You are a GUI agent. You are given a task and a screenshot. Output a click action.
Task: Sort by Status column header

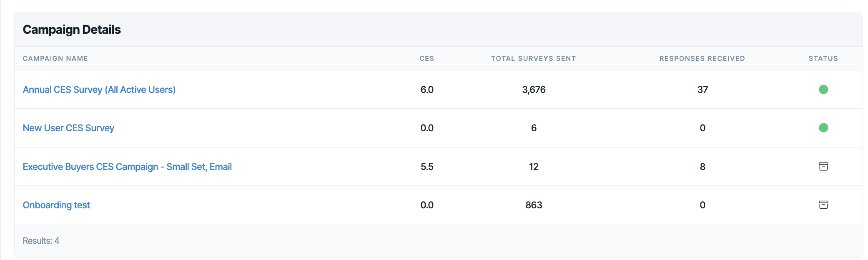pyautogui.click(x=823, y=58)
